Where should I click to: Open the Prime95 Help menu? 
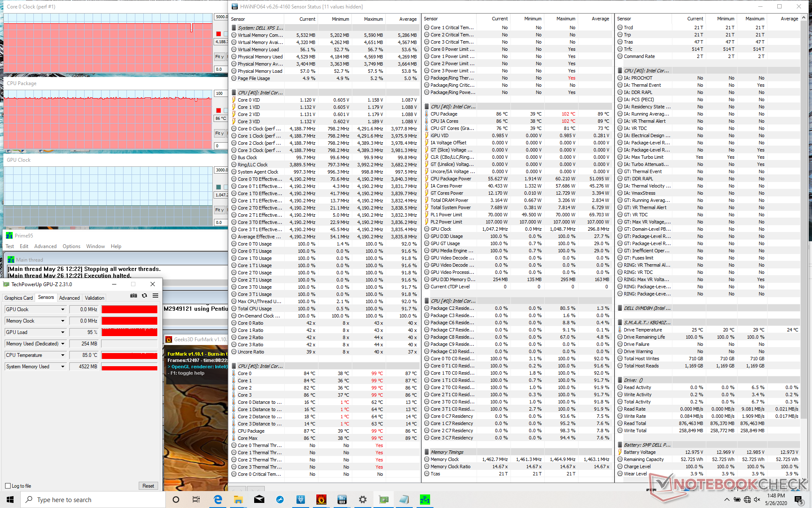[116, 246]
